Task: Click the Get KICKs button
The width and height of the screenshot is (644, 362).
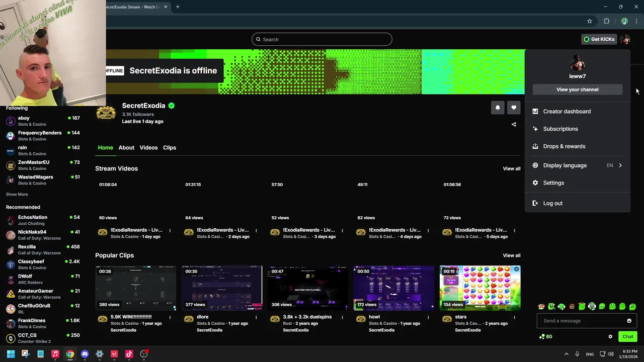Action: (x=599, y=39)
